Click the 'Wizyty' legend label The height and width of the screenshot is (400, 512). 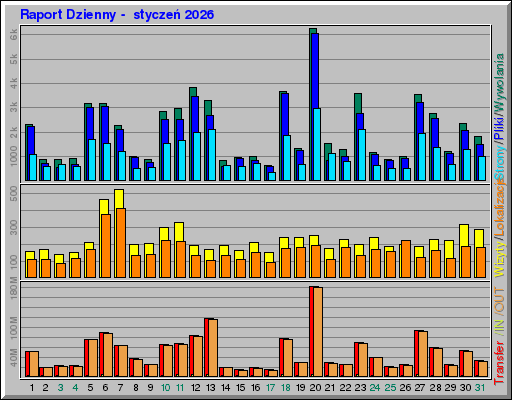(x=500, y=259)
